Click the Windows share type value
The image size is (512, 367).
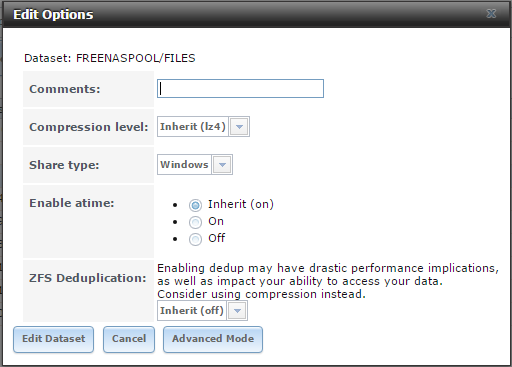184,165
